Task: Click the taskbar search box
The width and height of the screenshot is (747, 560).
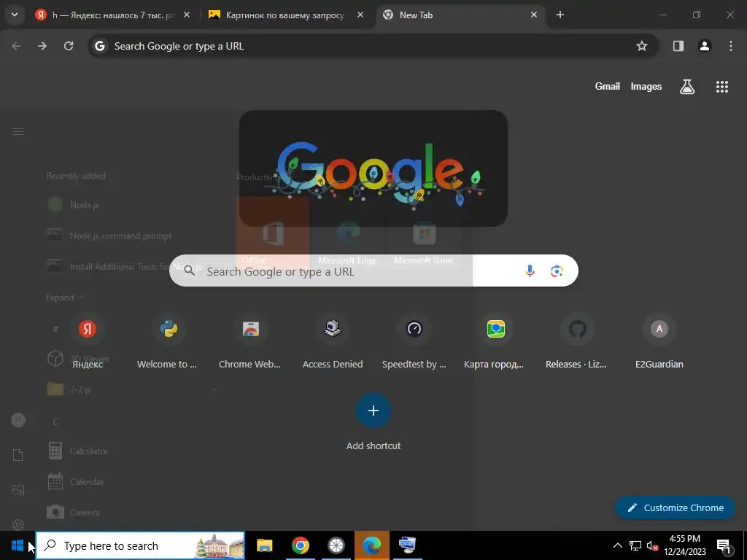Action: (x=140, y=545)
